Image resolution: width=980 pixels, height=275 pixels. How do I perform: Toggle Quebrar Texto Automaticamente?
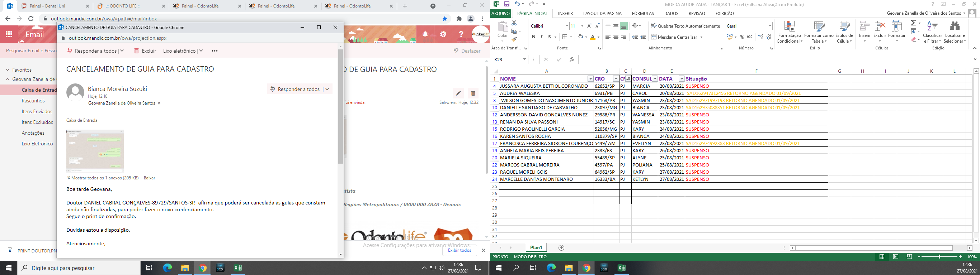(x=685, y=26)
